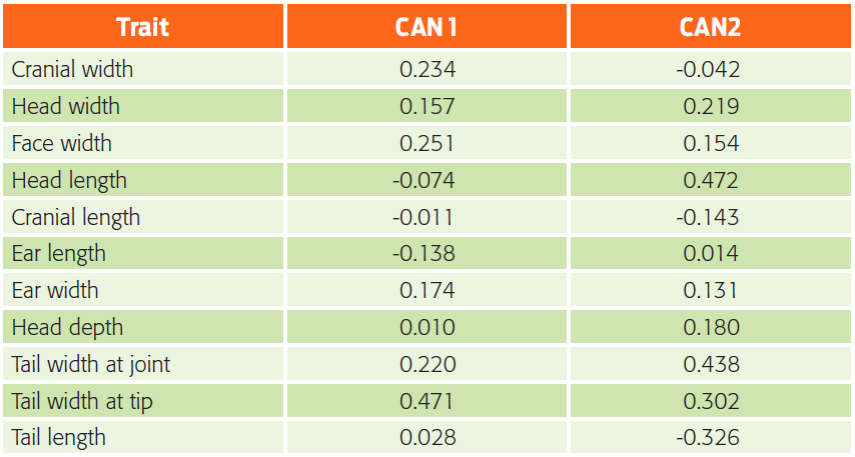The image size is (855, 457).
Task: Select the Ear width row label
Action: (x=55, y=291)
